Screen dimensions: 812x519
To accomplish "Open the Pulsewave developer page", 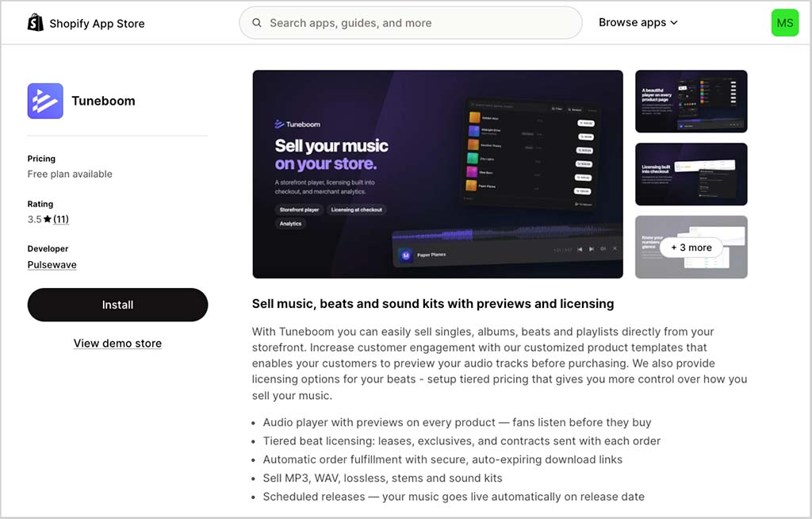I will click(52, 264).
